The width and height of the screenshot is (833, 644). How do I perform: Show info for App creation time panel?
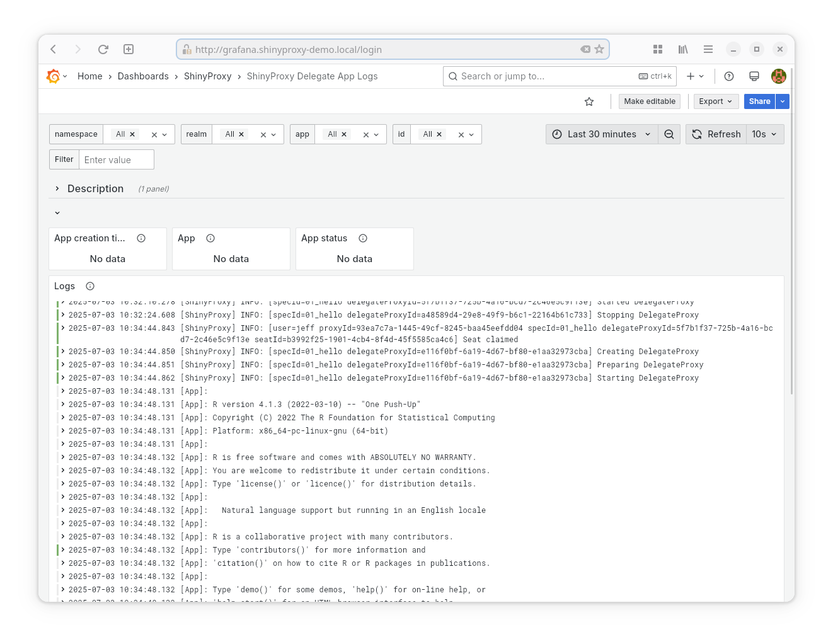point(141,238)
